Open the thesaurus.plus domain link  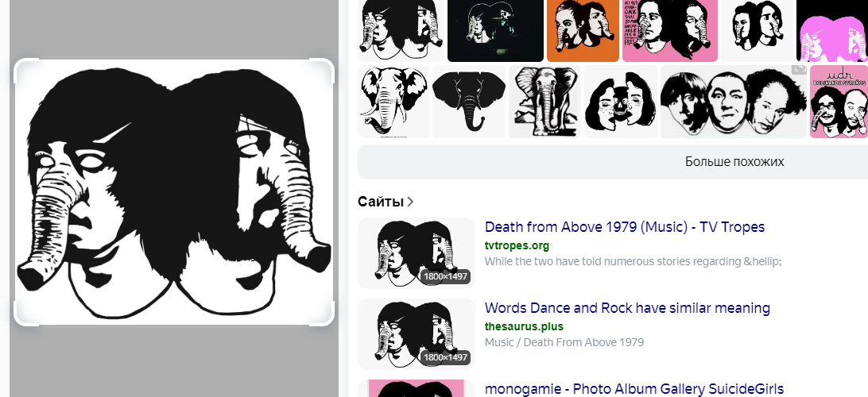point(524,326)
